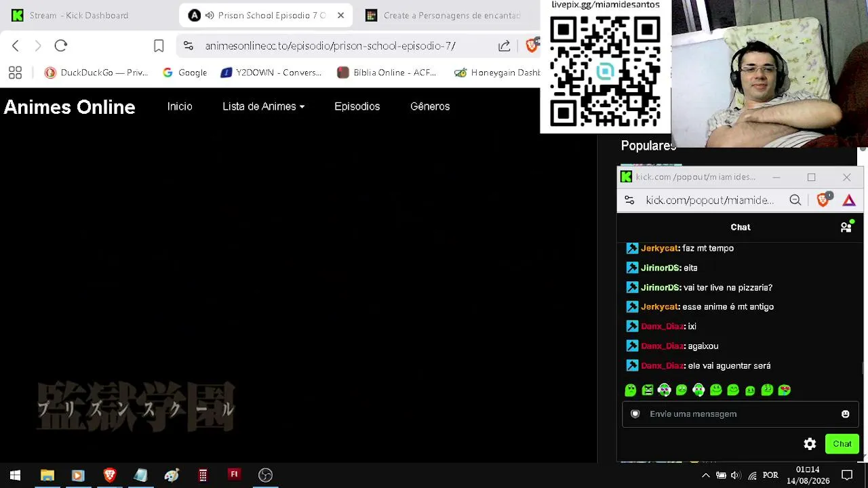Open Brave browser from taskbar

click(109, 475)
